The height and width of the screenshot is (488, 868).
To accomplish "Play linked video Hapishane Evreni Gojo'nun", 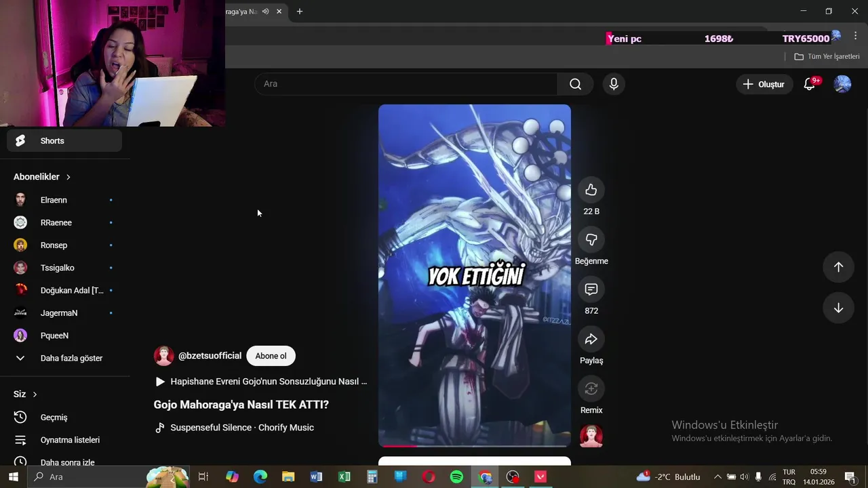I will pos(261,382).
